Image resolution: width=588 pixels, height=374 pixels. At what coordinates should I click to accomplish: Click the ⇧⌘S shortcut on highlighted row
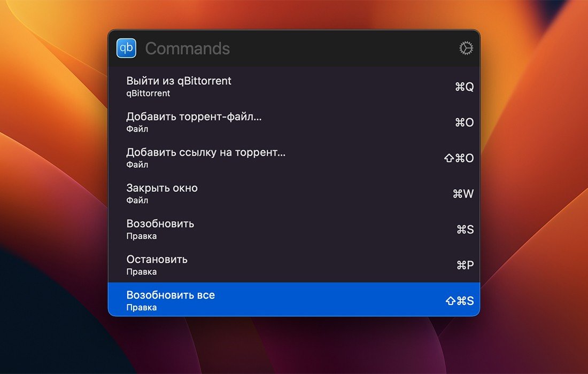pos(460,301)
